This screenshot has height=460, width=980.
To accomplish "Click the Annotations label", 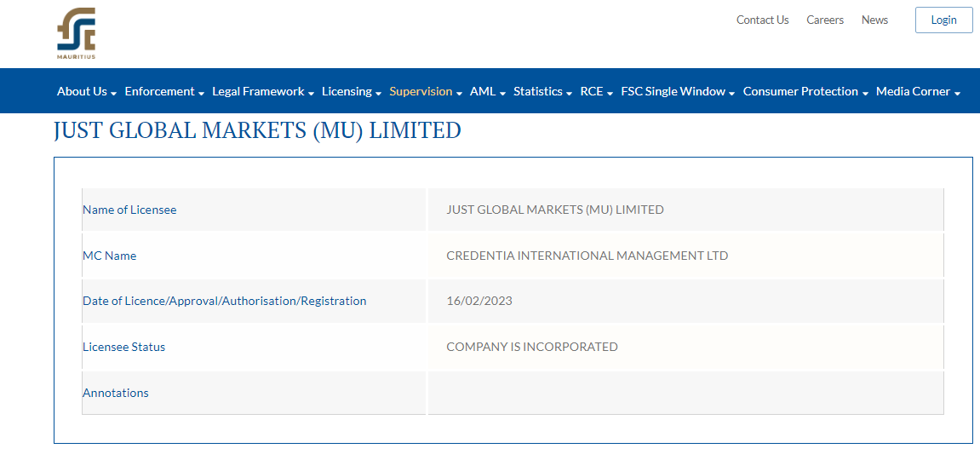I will pyautogui.click(x=116, y=393).
